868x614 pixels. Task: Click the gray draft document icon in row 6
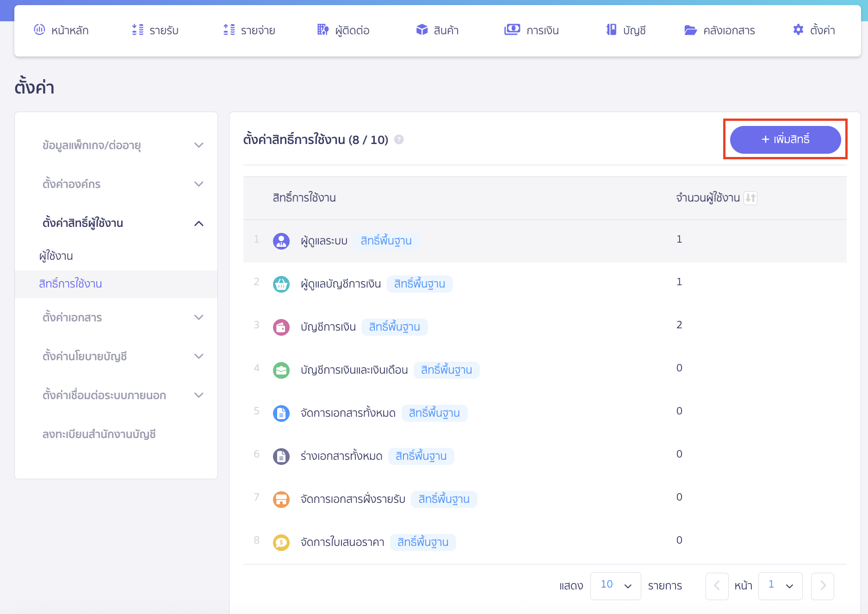point(281,456)
